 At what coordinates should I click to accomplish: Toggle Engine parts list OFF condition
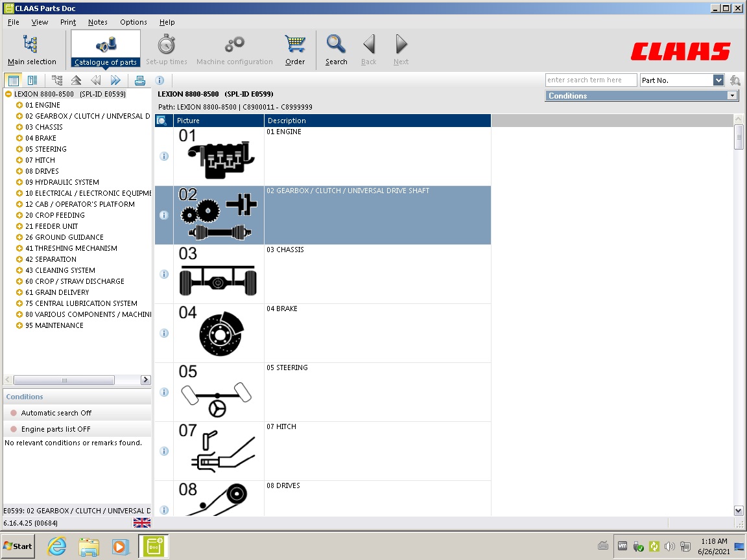click(x=55, y=429)
